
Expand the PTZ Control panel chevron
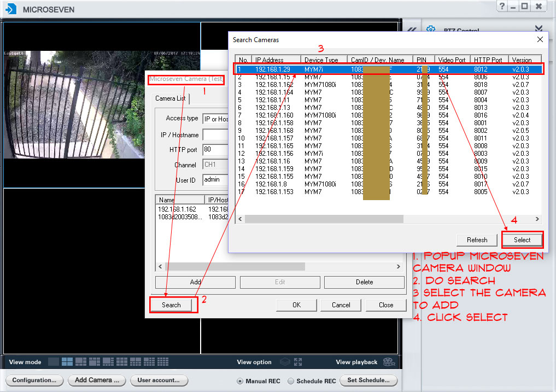click(539, 28)
